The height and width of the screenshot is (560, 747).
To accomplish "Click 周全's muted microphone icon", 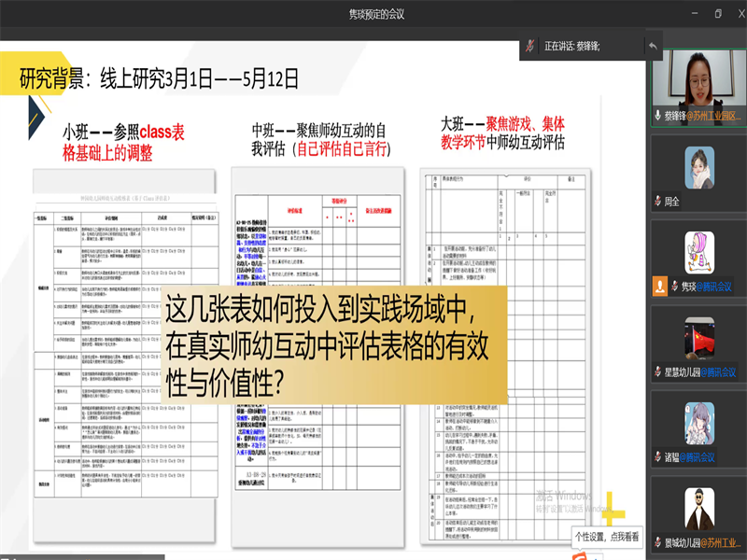I will 658,201.
